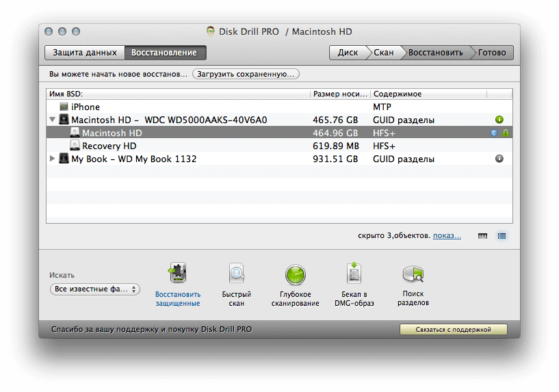Click GUID разделы in My Book row
This screenshot has width=559, height=392.
404,159
